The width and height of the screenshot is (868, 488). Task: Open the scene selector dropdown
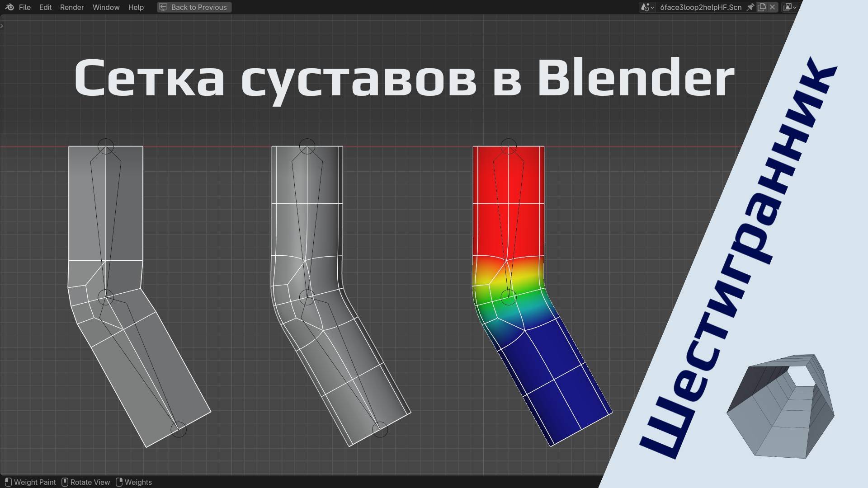coord(652,7)
